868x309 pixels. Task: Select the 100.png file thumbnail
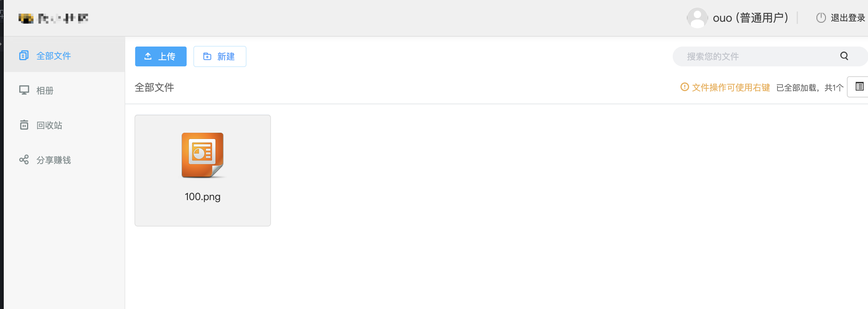(202, 170)
